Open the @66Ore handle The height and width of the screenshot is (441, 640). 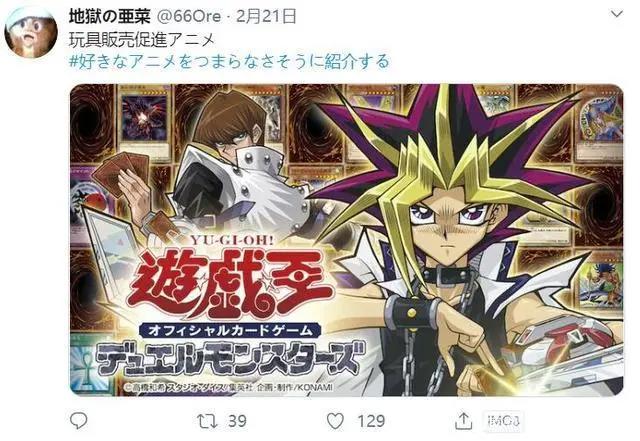(x=189, y=16)
